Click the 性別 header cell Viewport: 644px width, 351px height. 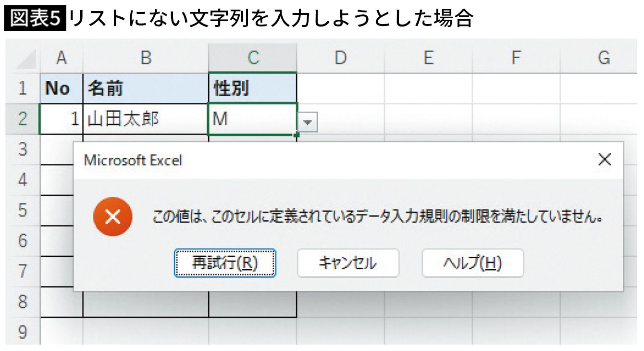253,88
